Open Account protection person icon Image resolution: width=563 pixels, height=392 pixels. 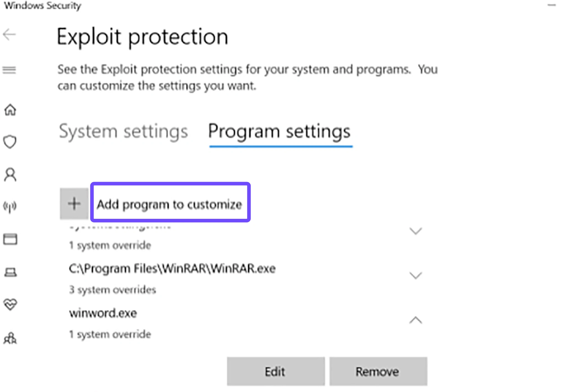click(x=10, y=175)
